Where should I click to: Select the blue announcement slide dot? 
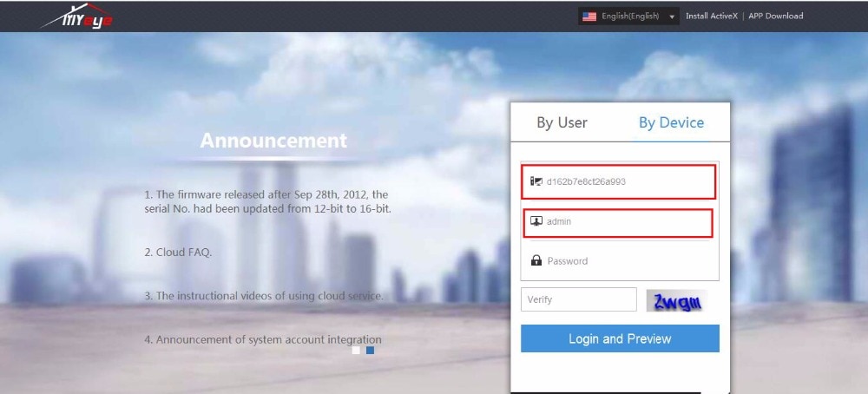pos(371,351)
